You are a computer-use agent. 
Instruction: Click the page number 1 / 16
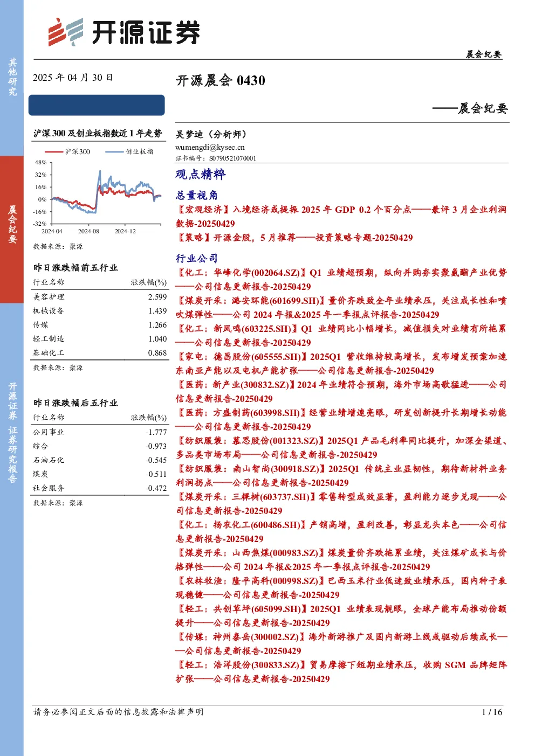[491, 712]
